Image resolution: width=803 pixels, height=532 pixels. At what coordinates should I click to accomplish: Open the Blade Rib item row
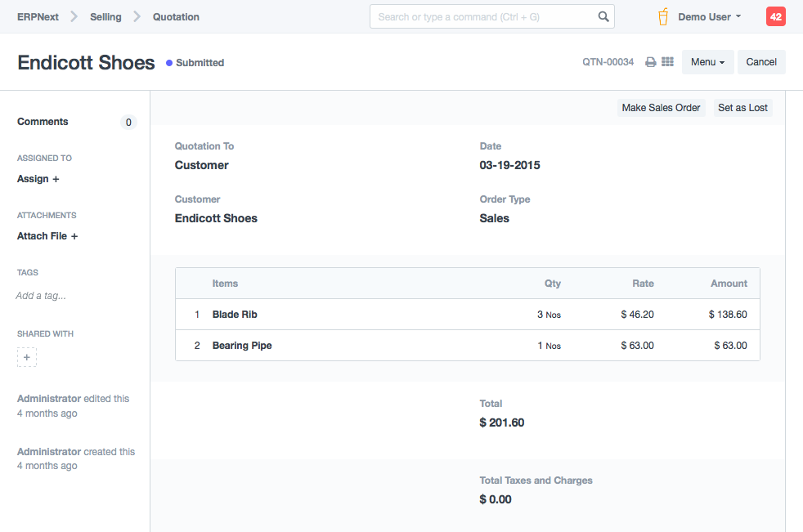(x=235, y=315)
